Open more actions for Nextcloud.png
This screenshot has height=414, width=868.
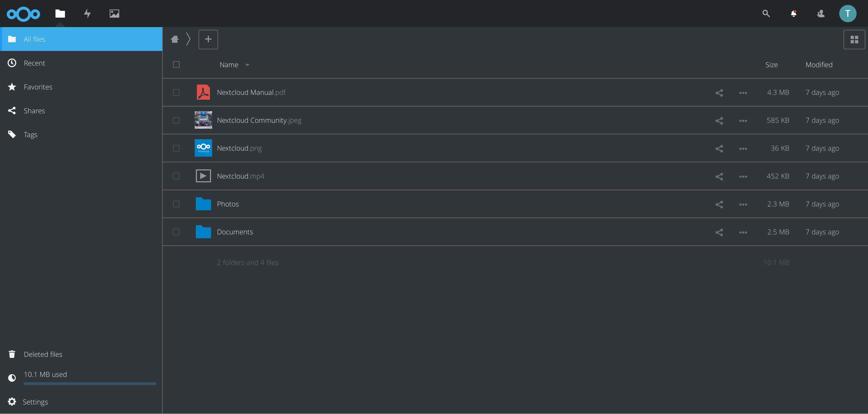743,149
